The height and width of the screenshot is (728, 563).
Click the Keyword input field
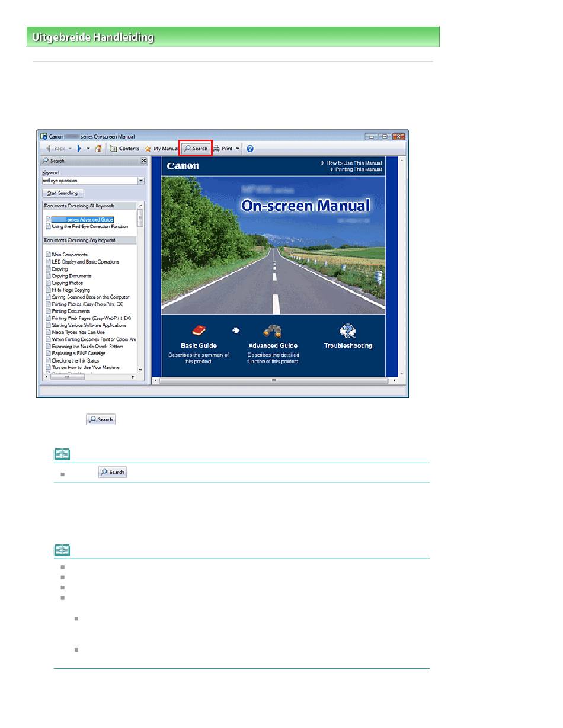click(89, 181)
